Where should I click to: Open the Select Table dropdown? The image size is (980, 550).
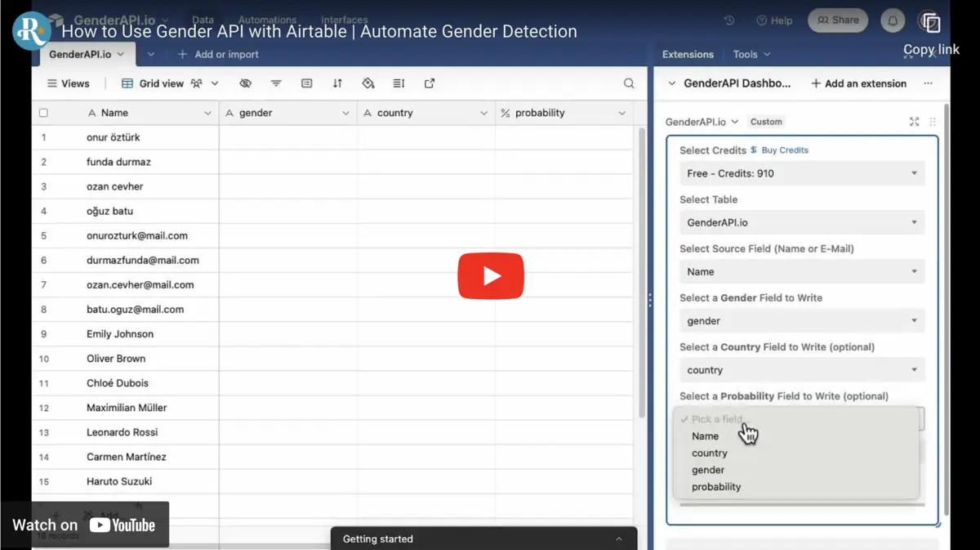pos(802,222)
